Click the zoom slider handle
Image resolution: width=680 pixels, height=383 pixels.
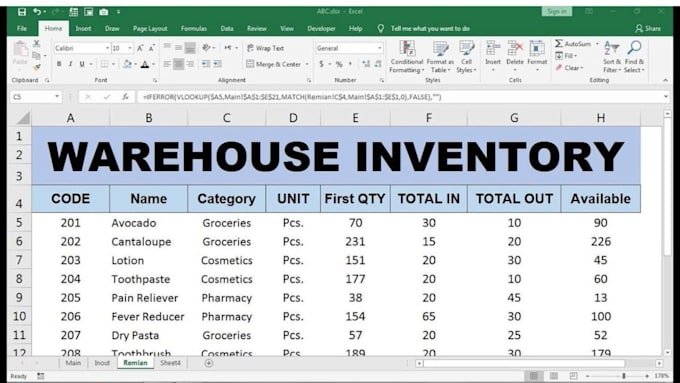point(624,376)
